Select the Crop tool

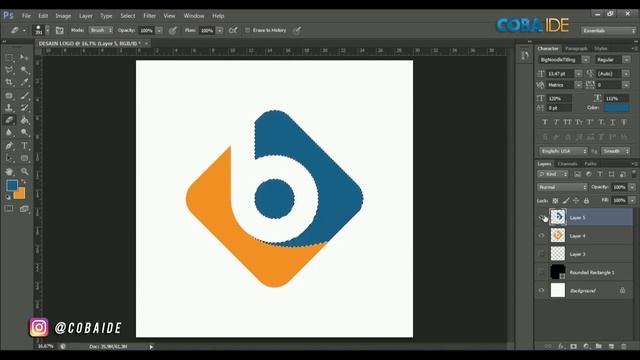[x=9, y=82]
